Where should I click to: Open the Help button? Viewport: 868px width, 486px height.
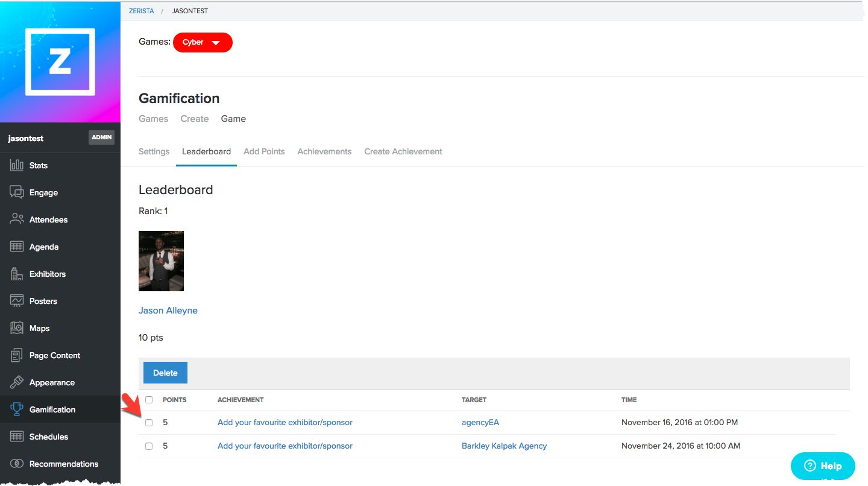click(823, 466)
